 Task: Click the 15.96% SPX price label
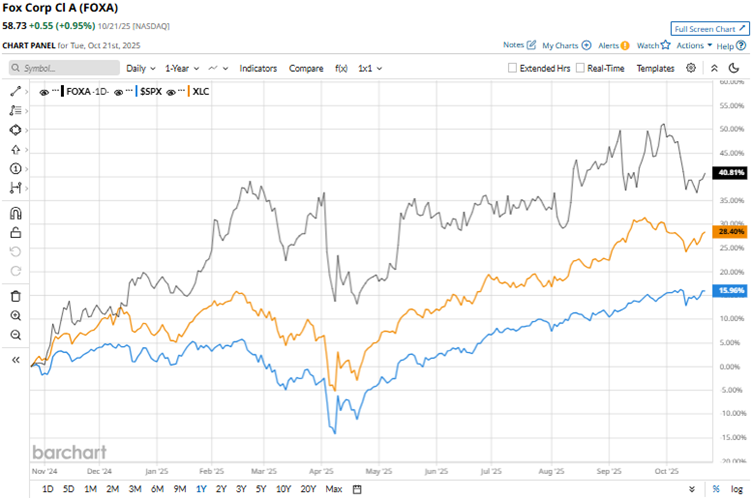730,290
